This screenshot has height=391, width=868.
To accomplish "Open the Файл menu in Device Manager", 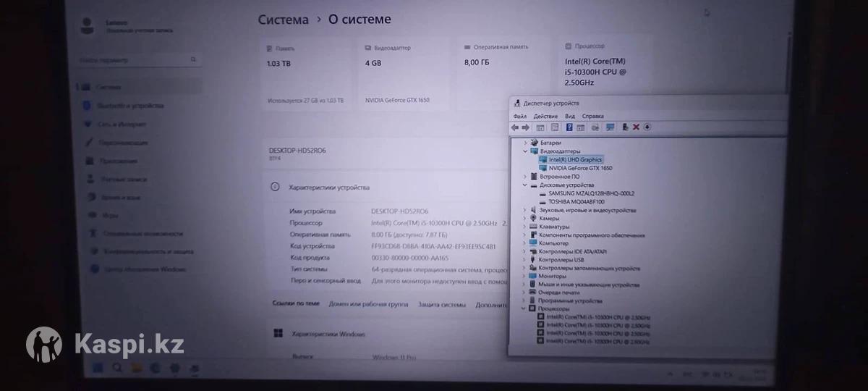I will tap(519, 116).
